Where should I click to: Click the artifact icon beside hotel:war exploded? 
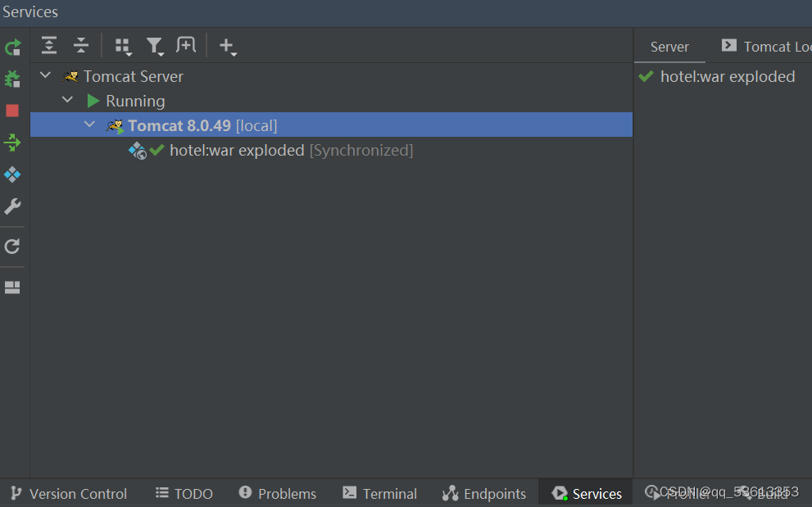(x=137, y=151)
